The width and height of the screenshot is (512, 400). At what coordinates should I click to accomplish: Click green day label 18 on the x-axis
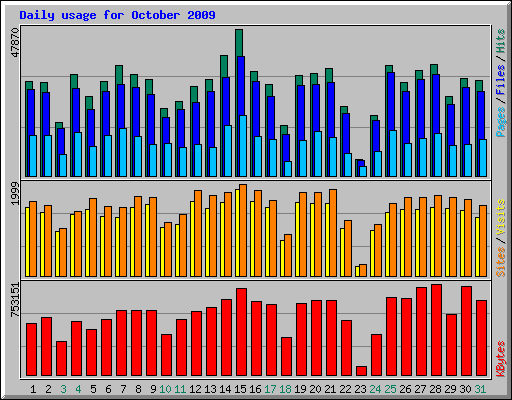[285, 389]
